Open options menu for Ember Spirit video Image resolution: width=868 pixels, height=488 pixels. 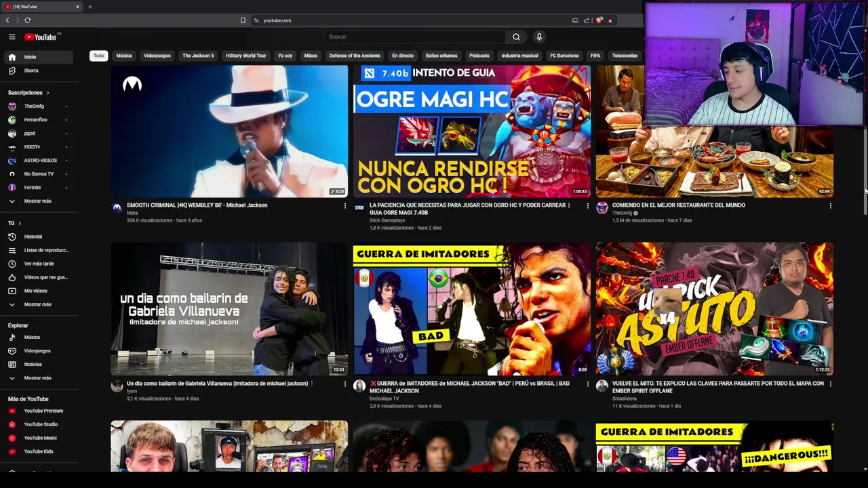tap(830, 384)
